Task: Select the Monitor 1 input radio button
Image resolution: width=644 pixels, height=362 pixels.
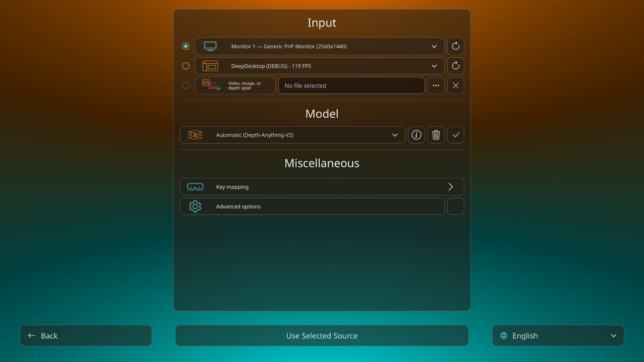Action: click(185, 46)
